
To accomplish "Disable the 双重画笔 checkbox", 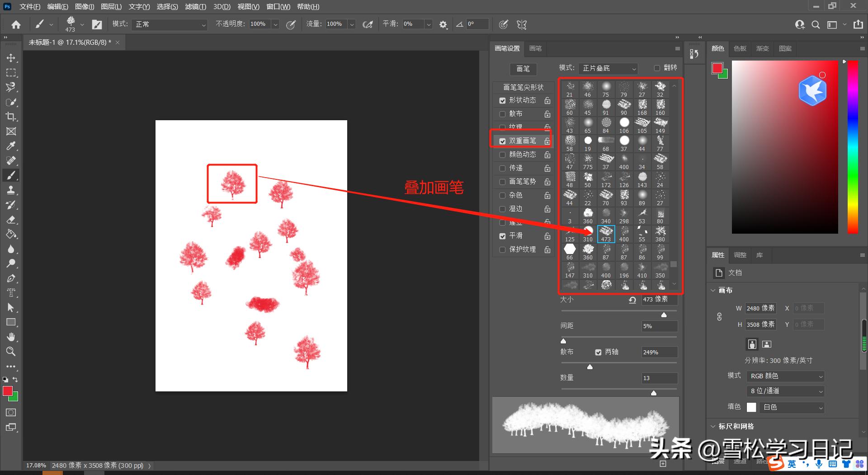I will (502, 141).
